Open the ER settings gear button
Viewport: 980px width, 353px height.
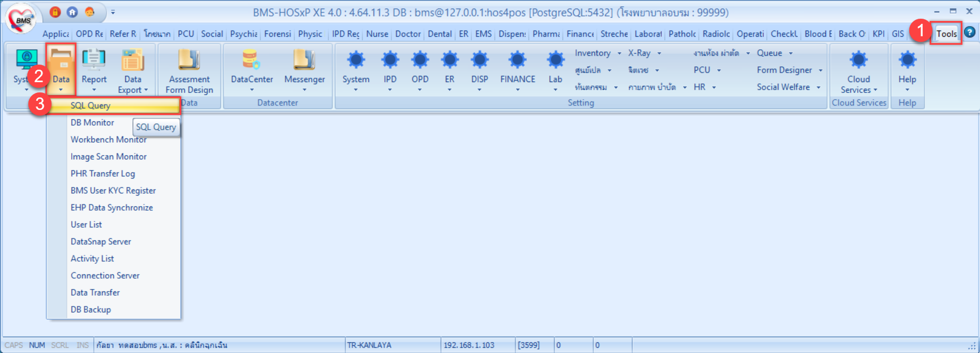click(450, 70)
